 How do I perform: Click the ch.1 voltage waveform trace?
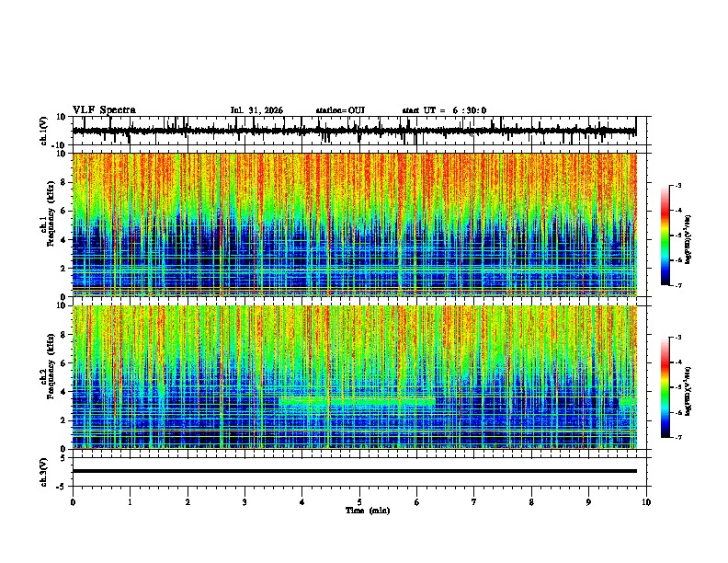point(354,131)
